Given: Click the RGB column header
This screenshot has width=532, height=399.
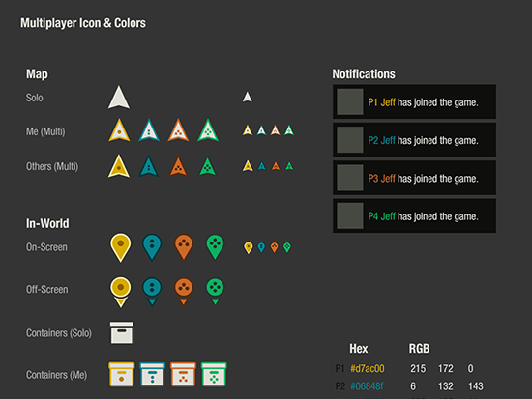Looking at the screenshot, I should pos(420,349).
